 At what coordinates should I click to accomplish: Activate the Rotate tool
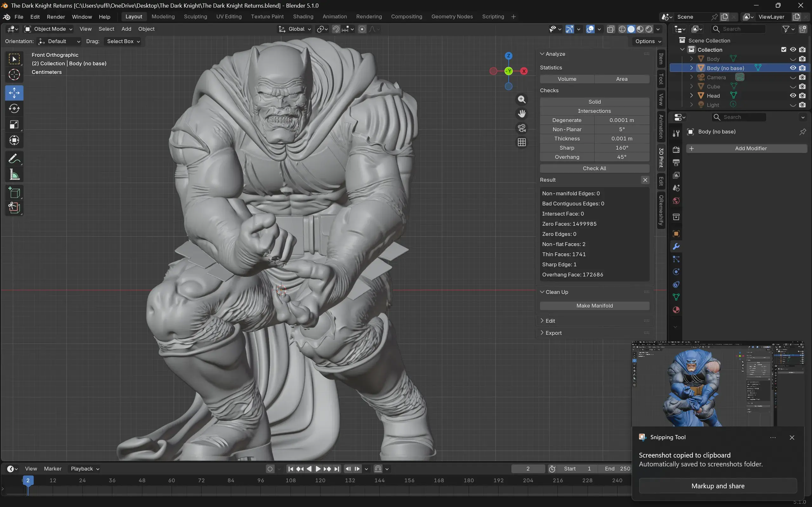coord(14,109)
